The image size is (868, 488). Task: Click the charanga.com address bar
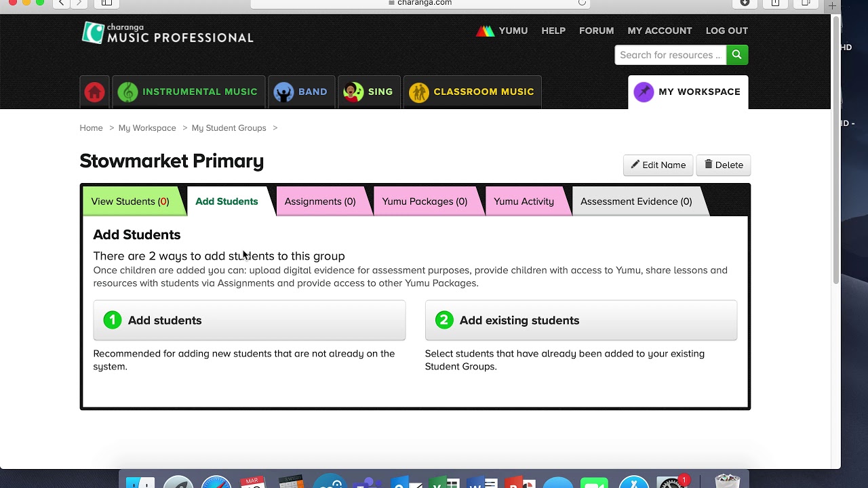pyautogui.click(x=420, y=3)
